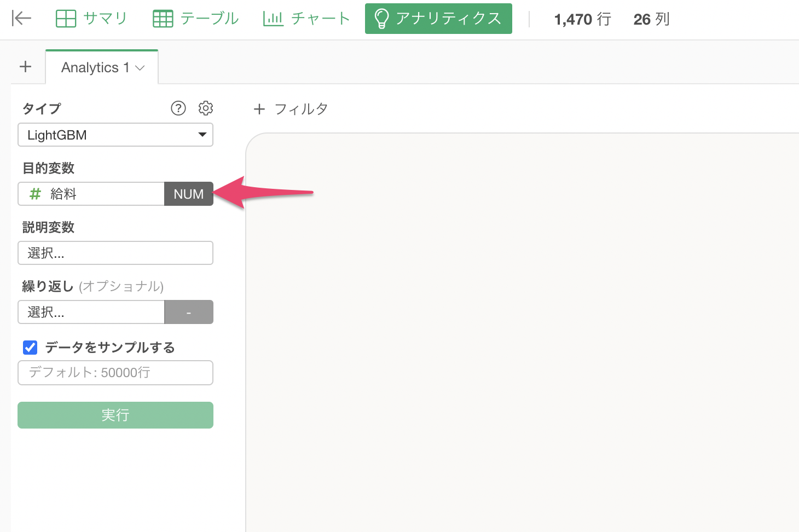The image size is (799, 532).
Task: Open the LightGBM type dropdown
Action: (115, 135)
